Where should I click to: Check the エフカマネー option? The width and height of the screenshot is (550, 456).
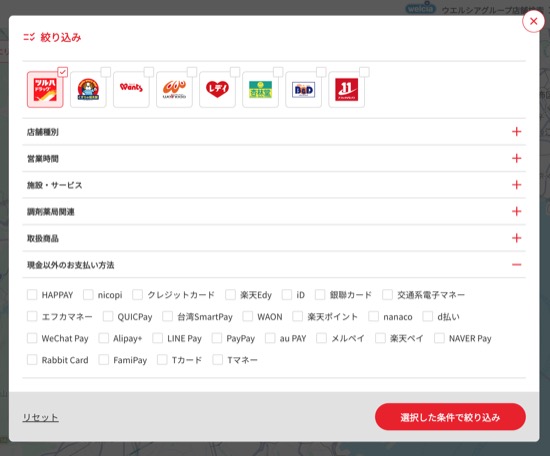click(32, 316)
